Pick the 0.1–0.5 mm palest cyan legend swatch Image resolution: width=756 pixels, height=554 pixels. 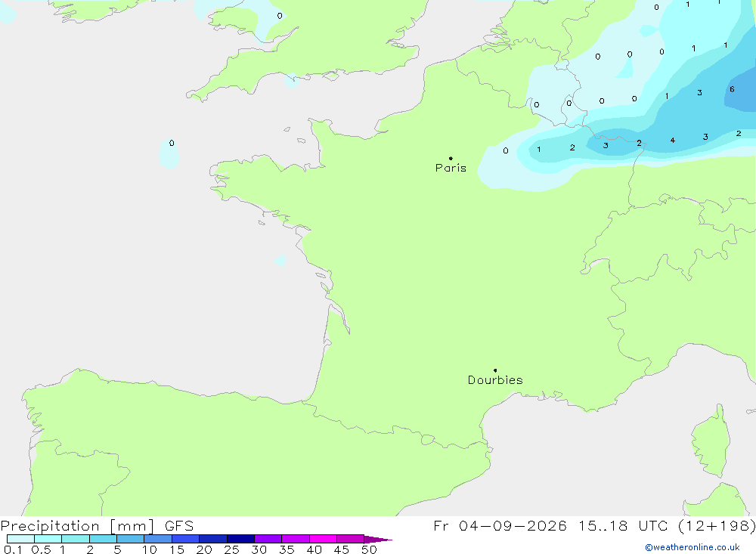[x=20, y=539]
